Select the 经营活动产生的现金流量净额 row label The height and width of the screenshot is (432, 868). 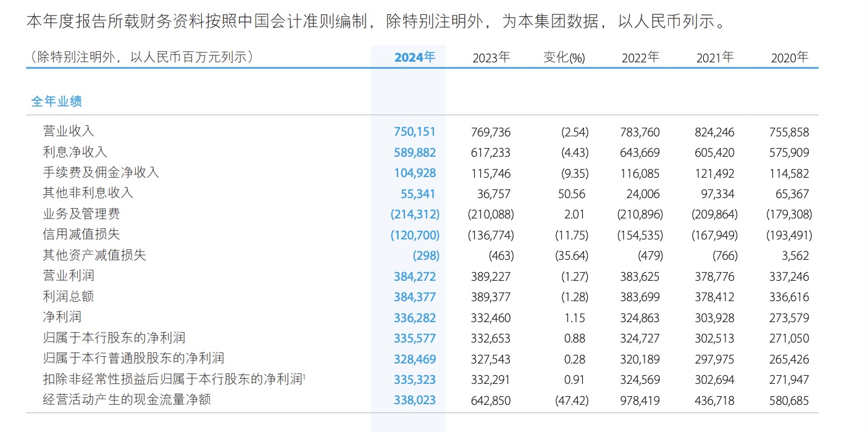coord(127,400)
